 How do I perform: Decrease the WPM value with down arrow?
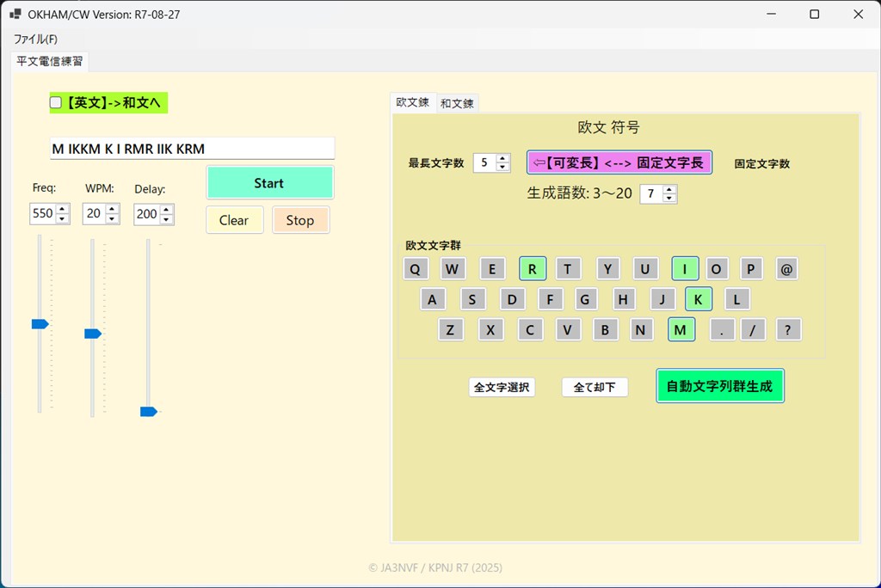pyautogui.click(x=113, y=218)
